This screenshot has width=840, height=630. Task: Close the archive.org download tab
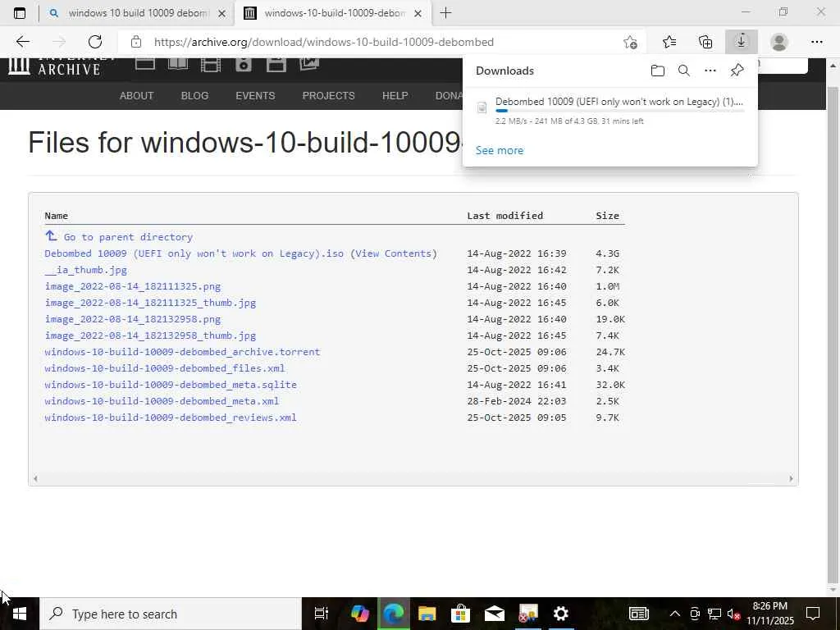click(418, 13)
